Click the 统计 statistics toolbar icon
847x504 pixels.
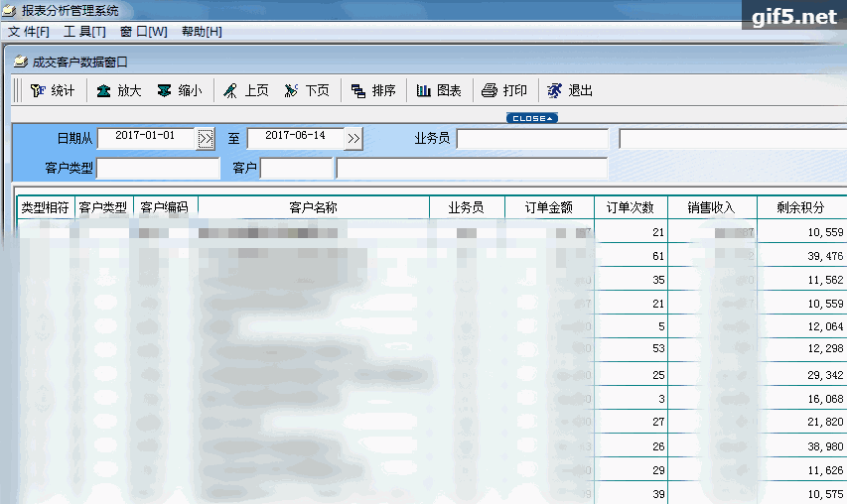click(52, 90)
